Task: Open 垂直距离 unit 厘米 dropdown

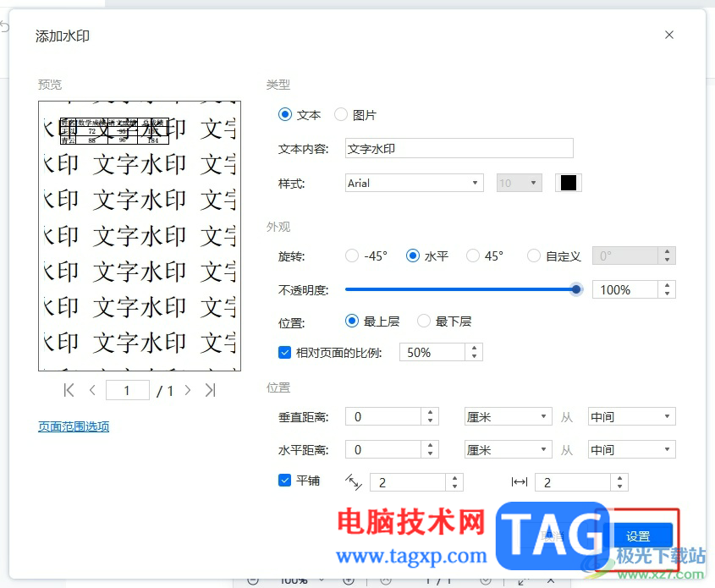Action: click(508, 416)
